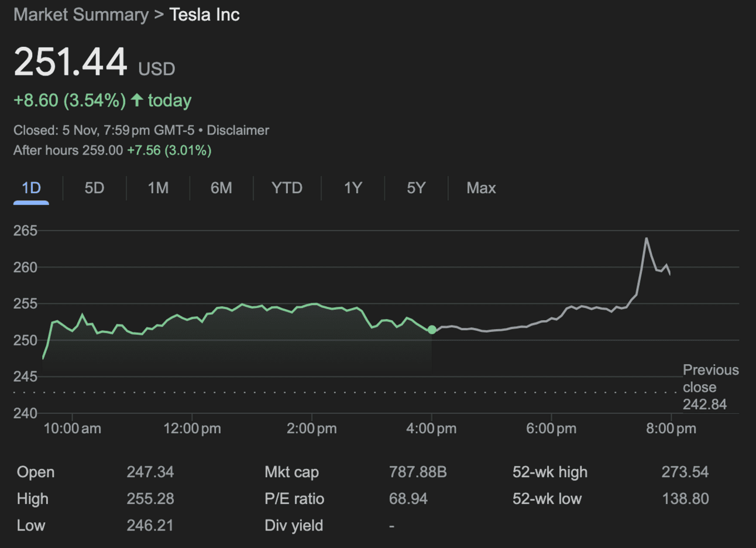The width and height of the screenshot is (756, 548).
Task: Click the Open value 247.34
Action: pos(150,472)
